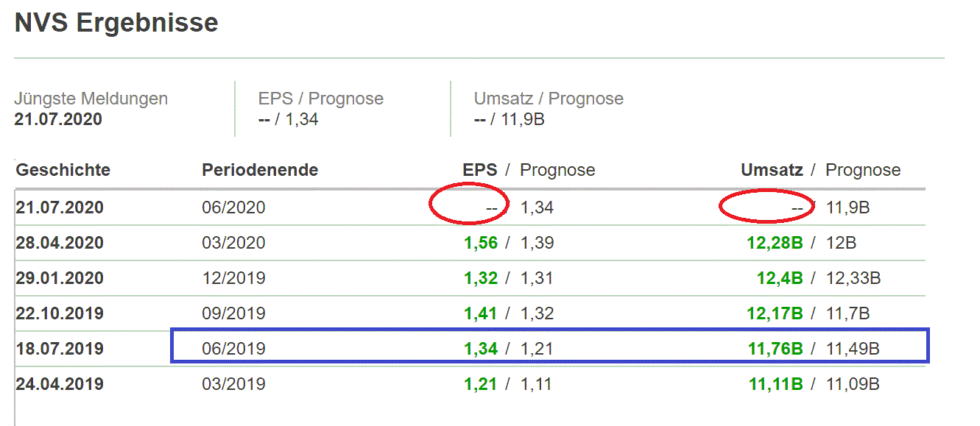Click the Periodenende column header
This screenshot has height=426, width=980.
click(260, 170)
